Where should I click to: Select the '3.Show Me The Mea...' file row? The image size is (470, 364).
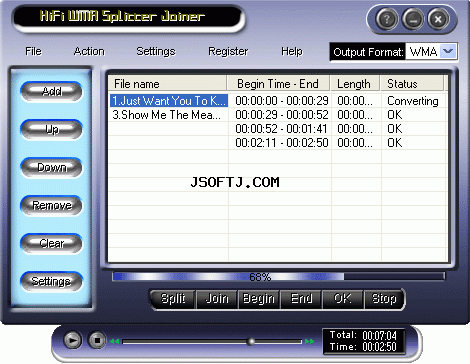(x=277, y=115)
